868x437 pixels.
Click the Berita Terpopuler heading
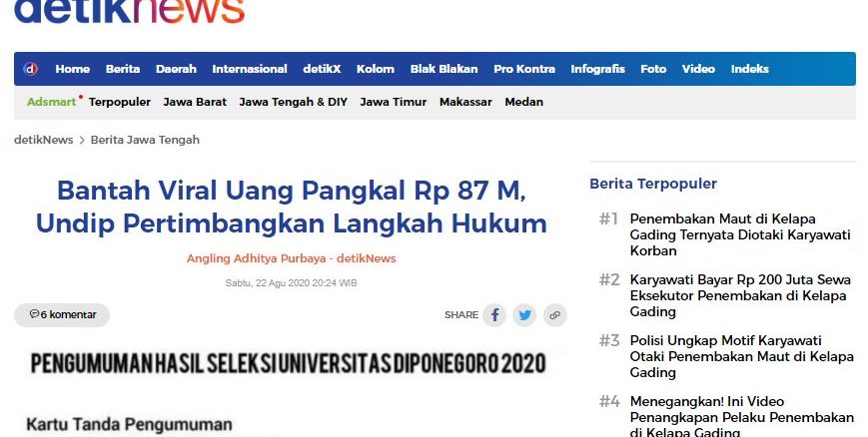tap(653, 184)
